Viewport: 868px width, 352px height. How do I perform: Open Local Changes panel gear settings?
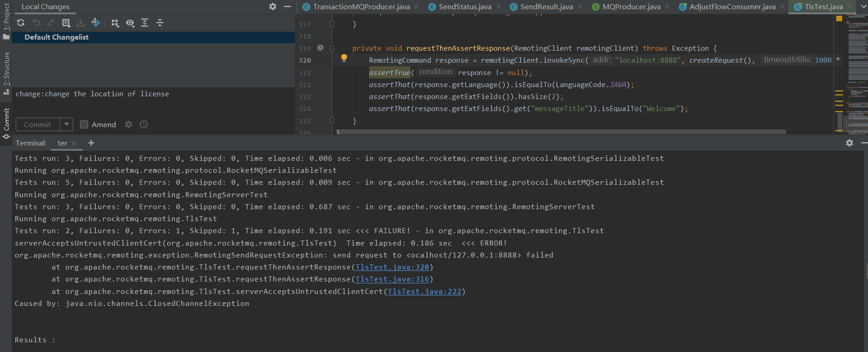click(273, 6)
